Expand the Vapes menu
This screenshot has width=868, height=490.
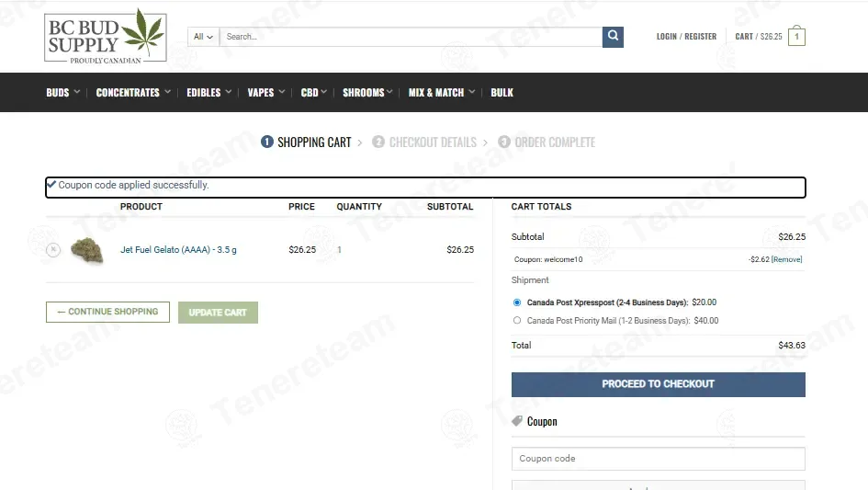pos(265,93)
